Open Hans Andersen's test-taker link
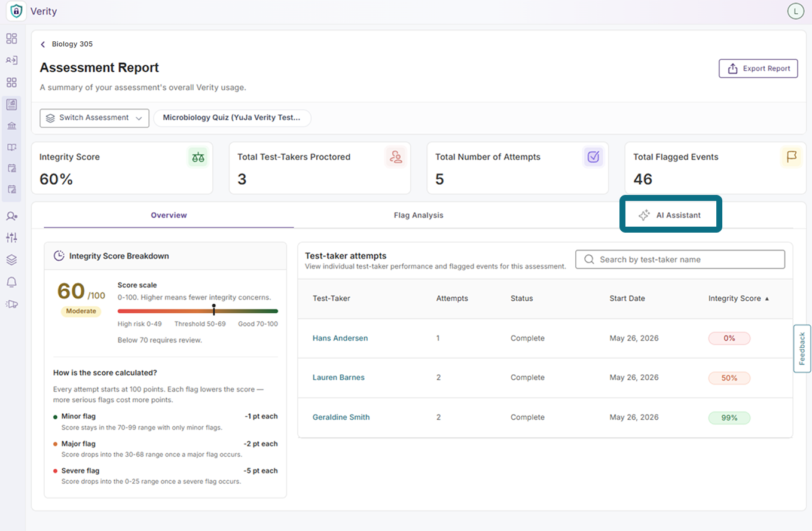The image size is (812, 531). click(340, 338)
